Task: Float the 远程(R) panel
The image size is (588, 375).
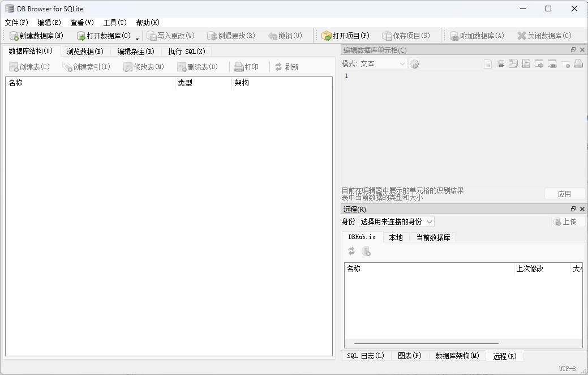Action: 573,209
